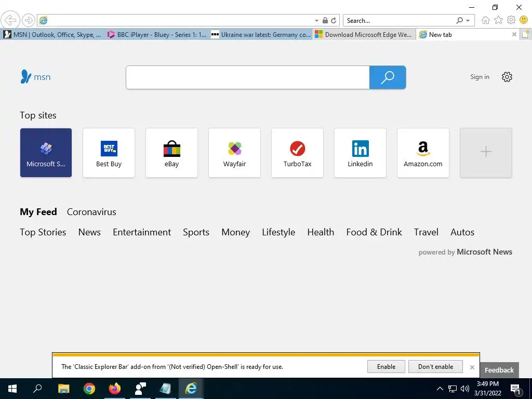This screenshot has height=399, width=532.
Task: Open the search provider dropdown arrow
Action: 468,21
